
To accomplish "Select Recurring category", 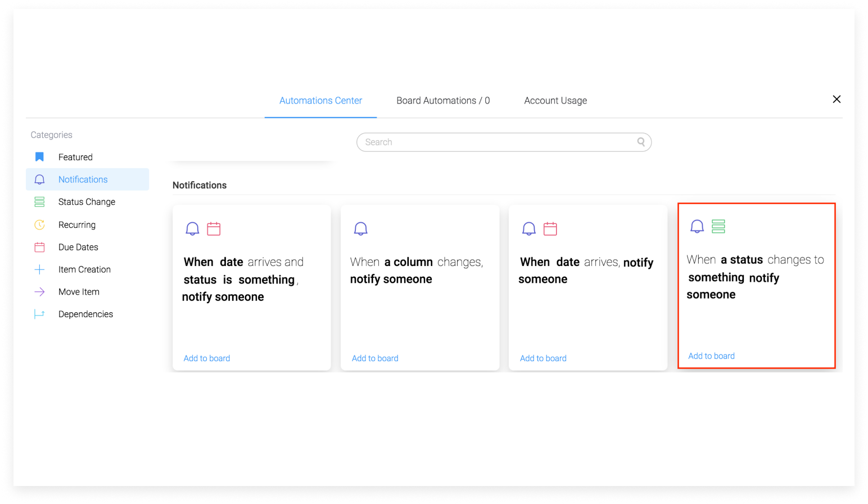I will 87,224.
